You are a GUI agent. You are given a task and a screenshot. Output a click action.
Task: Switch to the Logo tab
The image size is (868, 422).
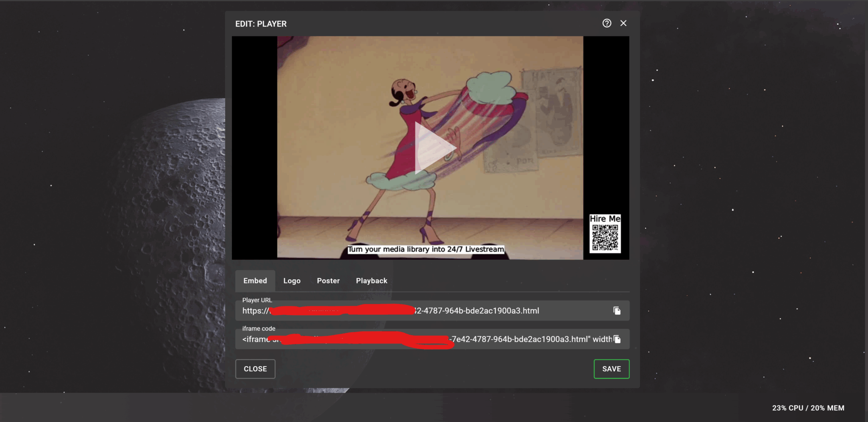coord(292,280)
